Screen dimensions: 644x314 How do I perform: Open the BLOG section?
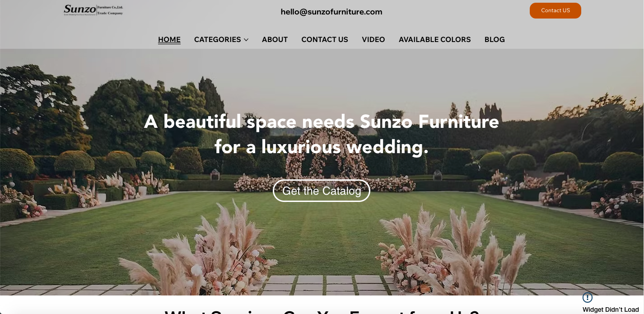coord(495,40)
